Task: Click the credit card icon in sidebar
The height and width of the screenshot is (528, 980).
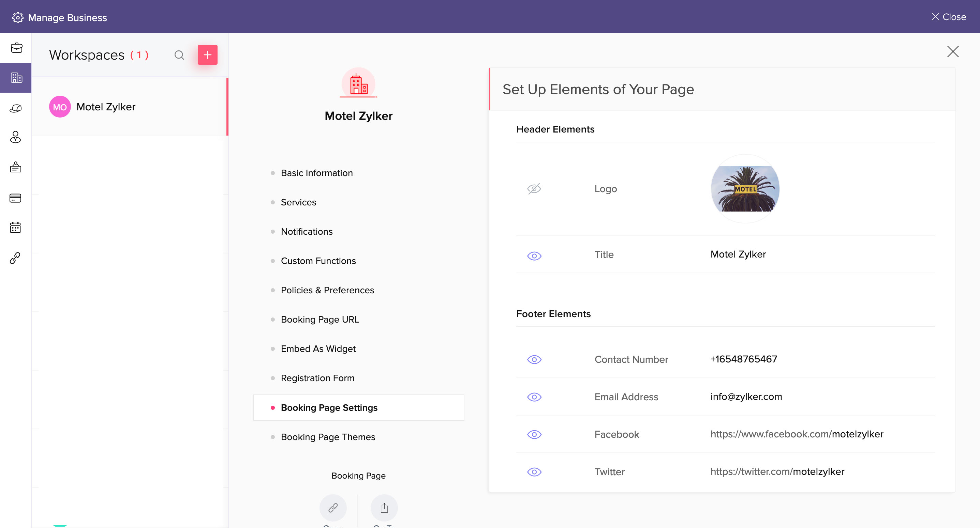Action: (16, 198)
